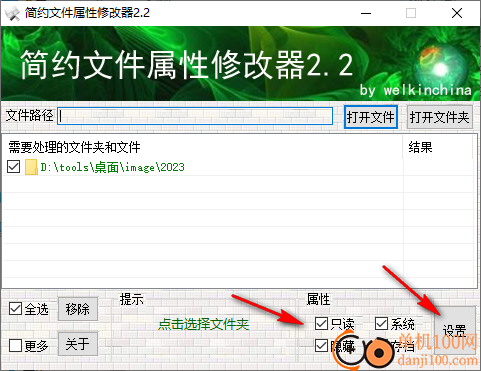
Task: Click the 点击选择文件夹 hint text
Action: [x=203, y=324]
